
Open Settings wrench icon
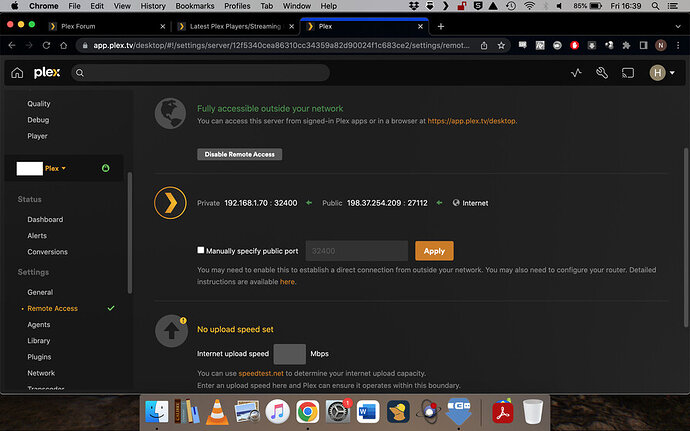click(602, 73)
